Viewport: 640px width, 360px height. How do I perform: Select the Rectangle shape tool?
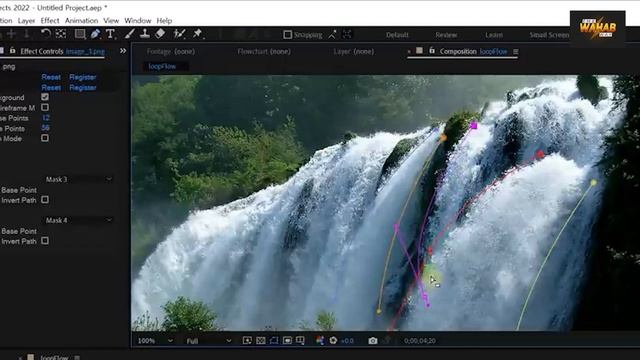[x=80, y=34]
